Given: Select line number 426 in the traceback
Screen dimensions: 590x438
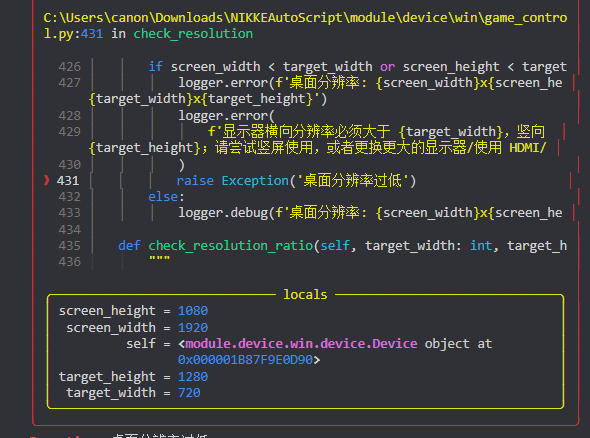Looking at the screenshot, I should 70,67.
